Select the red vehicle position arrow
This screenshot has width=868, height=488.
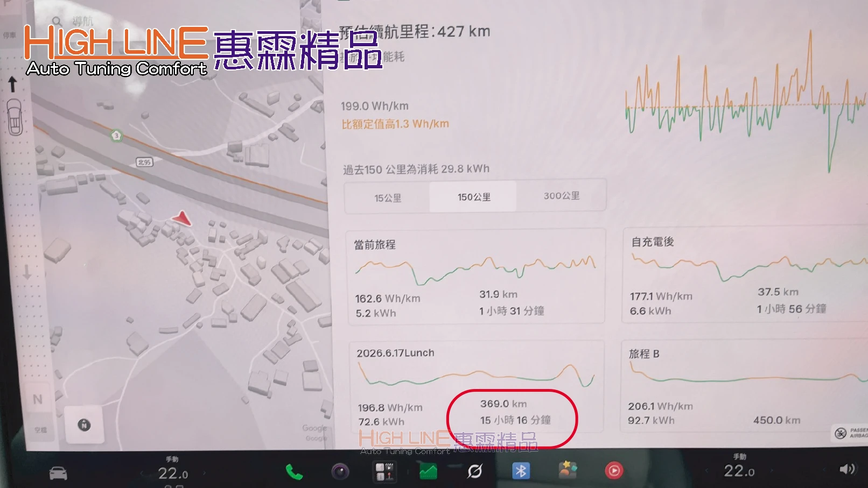[182, 218]
